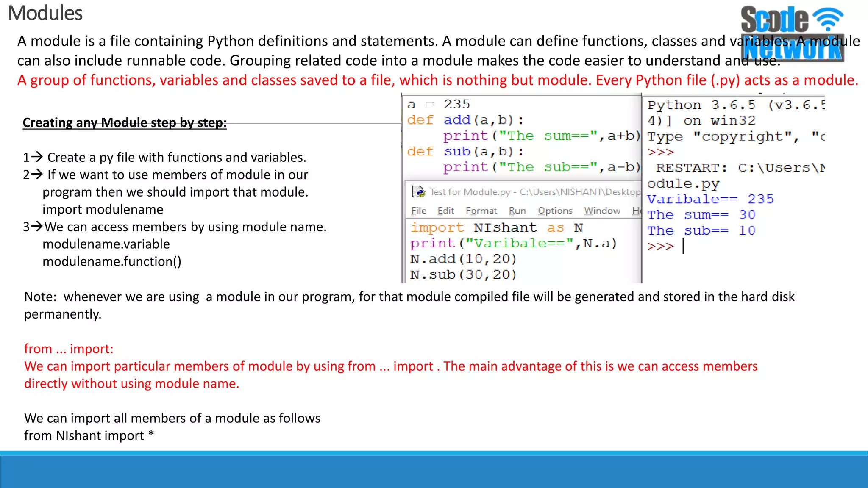This screenshot has width=868, height=488.
Task: Open the File menu in Test for Module.py window
Action: click(x=418, y=211)
